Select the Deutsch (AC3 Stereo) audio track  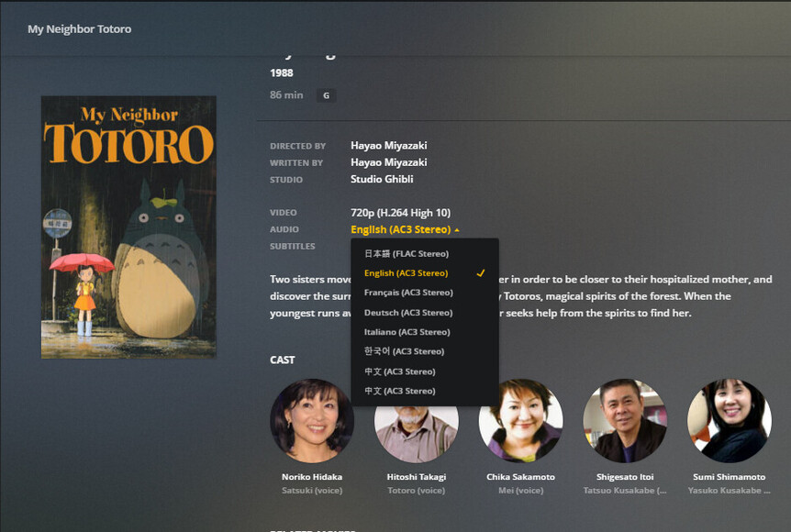tap(424, 313)
